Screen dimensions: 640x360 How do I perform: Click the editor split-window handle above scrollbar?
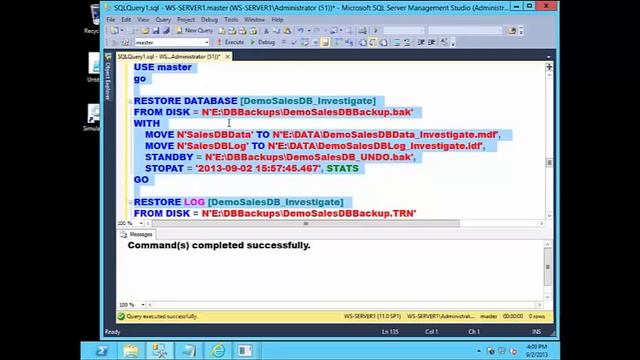click(x=549, y=67)
